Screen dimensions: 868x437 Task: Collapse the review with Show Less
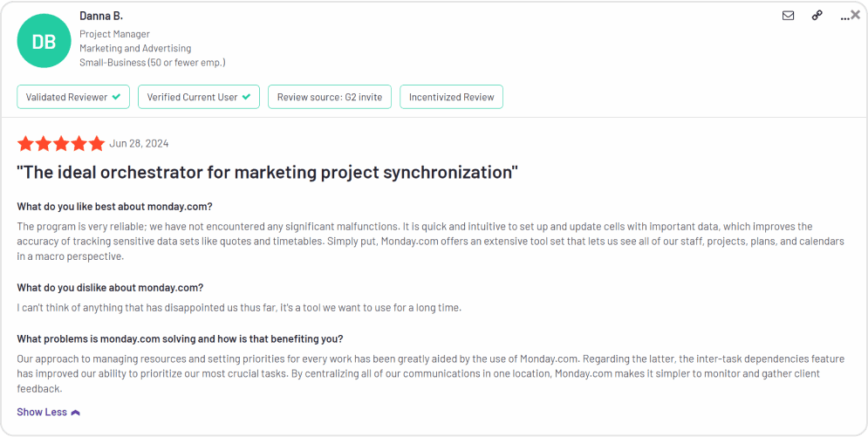coord(49,412)
